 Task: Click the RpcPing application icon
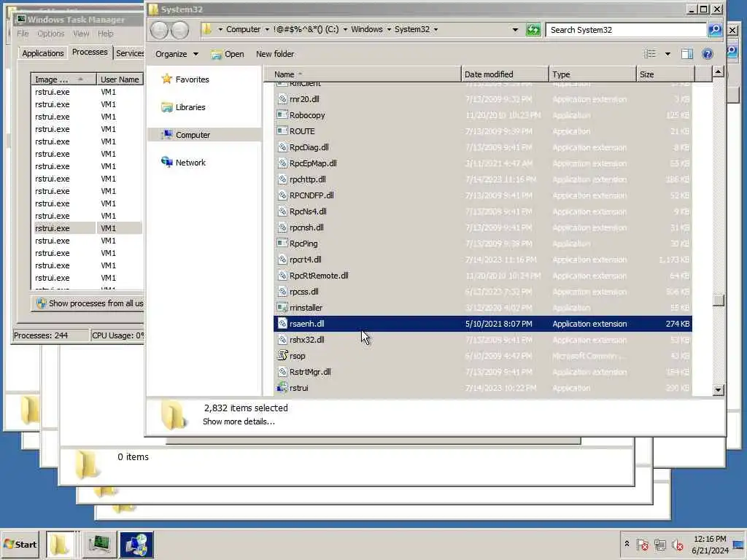[282, 244]
